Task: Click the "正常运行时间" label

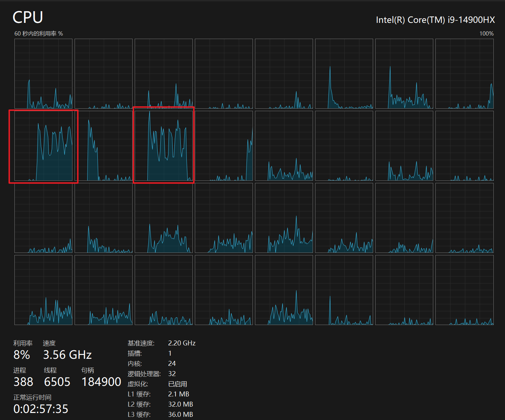Action: point(32,397)
